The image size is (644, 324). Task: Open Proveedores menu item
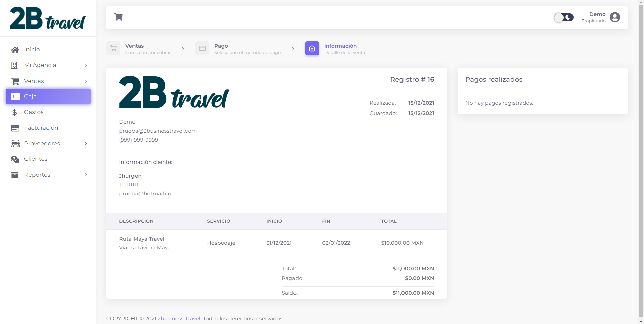(x=48, y=144)
